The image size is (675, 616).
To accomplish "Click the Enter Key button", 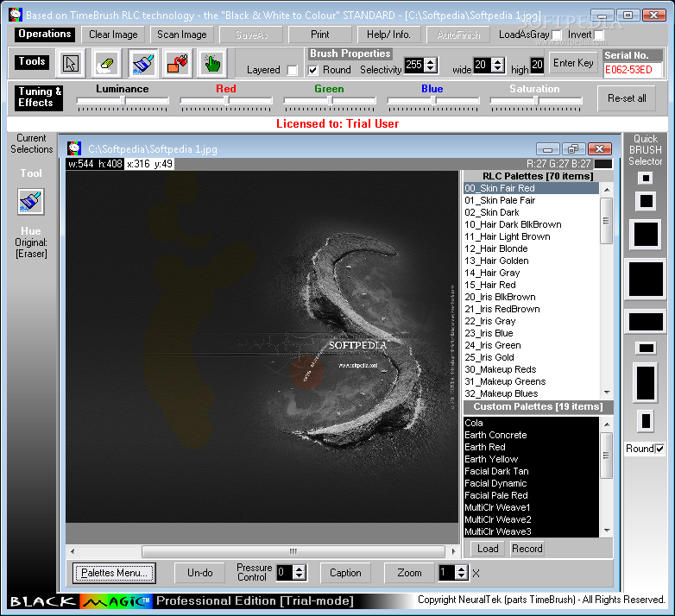I will [573, 63].
